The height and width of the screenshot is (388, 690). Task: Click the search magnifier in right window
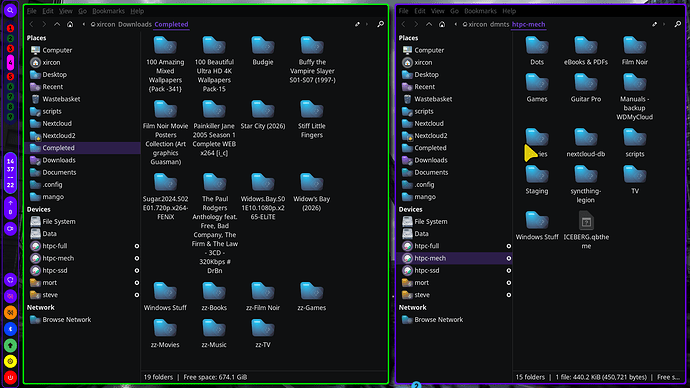coord(678,24)
